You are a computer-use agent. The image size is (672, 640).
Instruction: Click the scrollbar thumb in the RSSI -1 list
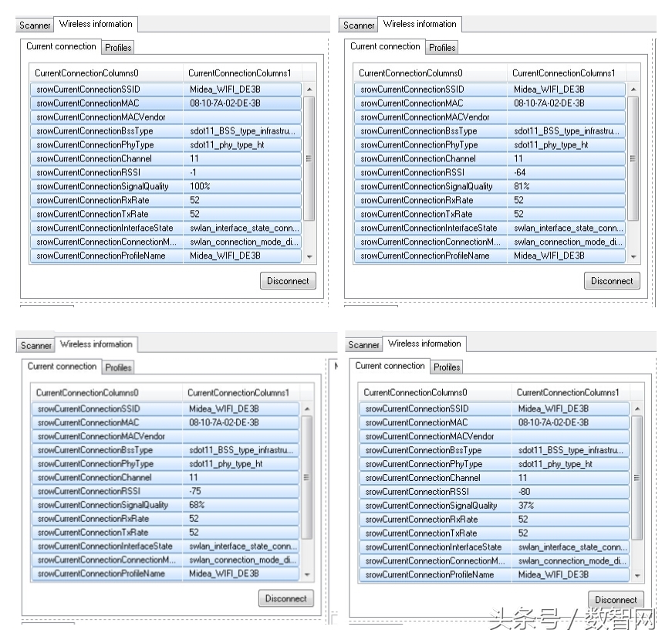(309, 159)
